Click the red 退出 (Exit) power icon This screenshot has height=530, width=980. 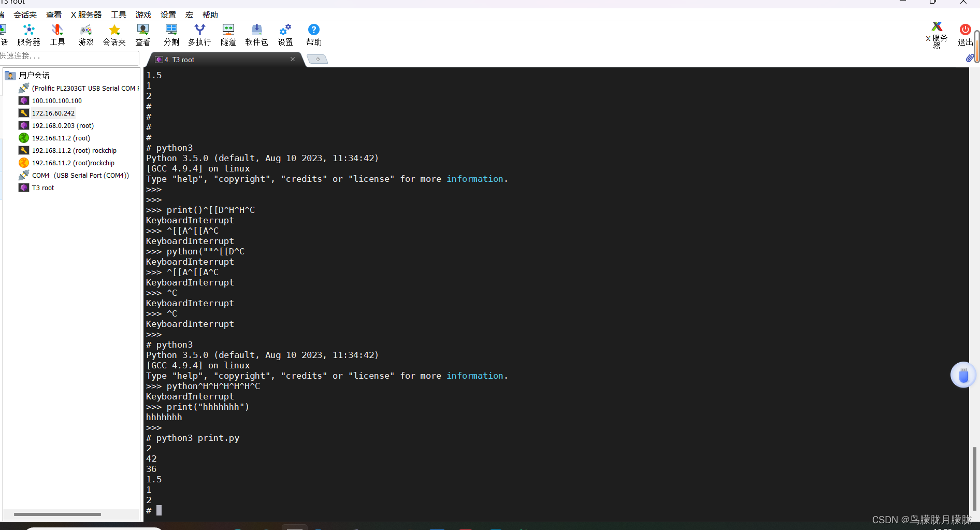[965, 35]
